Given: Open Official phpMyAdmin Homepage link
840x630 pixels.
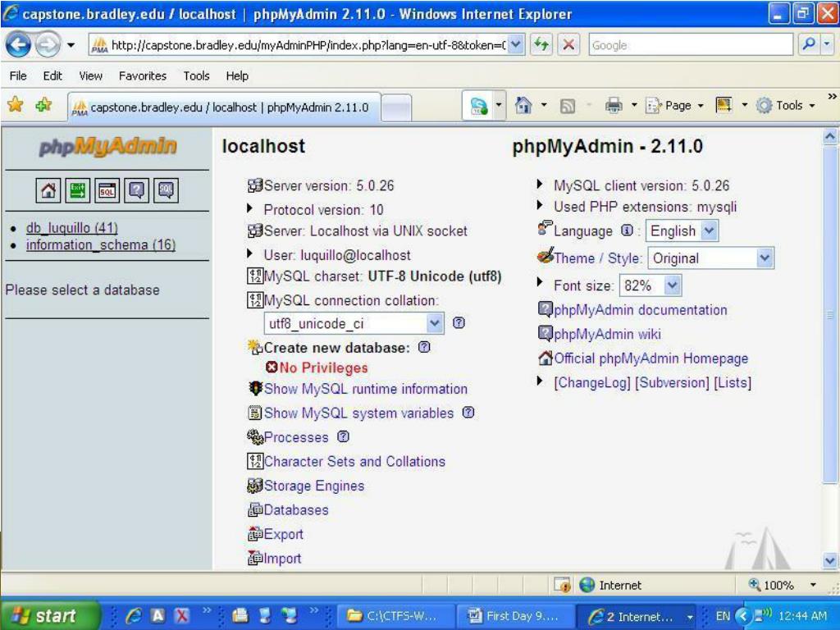Looking at the screenshot, I should point(651,358).
